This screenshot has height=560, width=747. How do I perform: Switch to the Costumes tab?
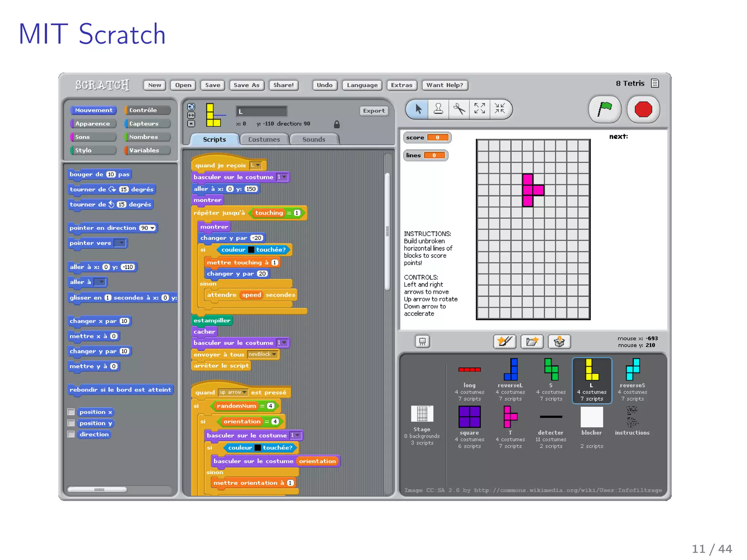264,140
